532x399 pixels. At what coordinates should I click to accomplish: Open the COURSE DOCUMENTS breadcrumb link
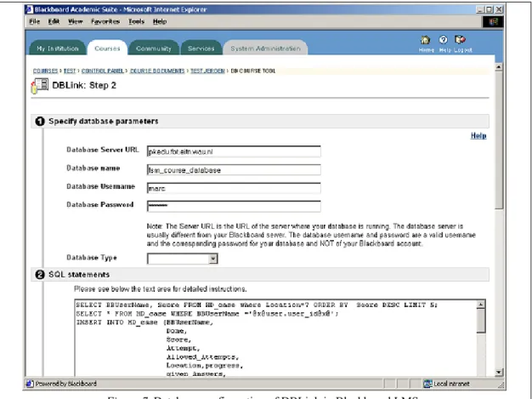[157, 71]
